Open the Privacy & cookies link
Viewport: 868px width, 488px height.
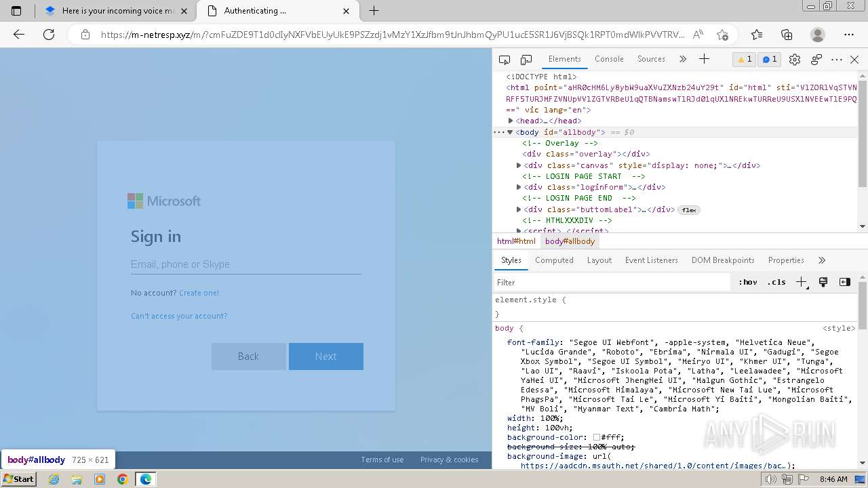click(x=449, y=460)
